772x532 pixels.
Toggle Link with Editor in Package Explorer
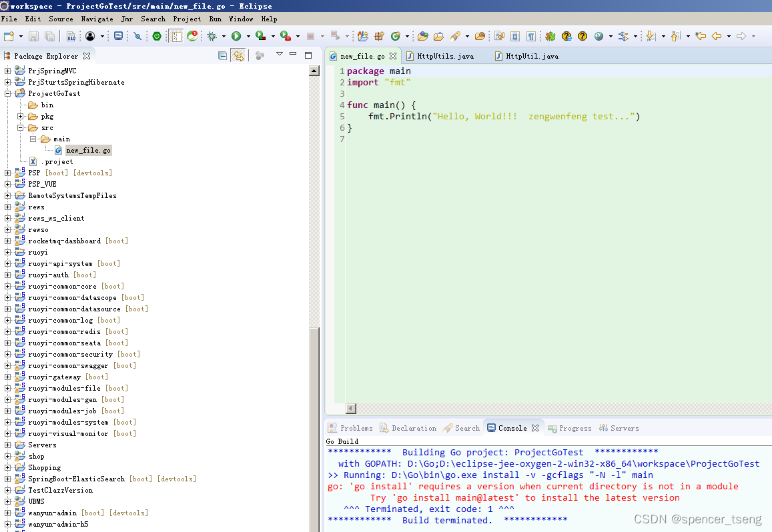238,55
